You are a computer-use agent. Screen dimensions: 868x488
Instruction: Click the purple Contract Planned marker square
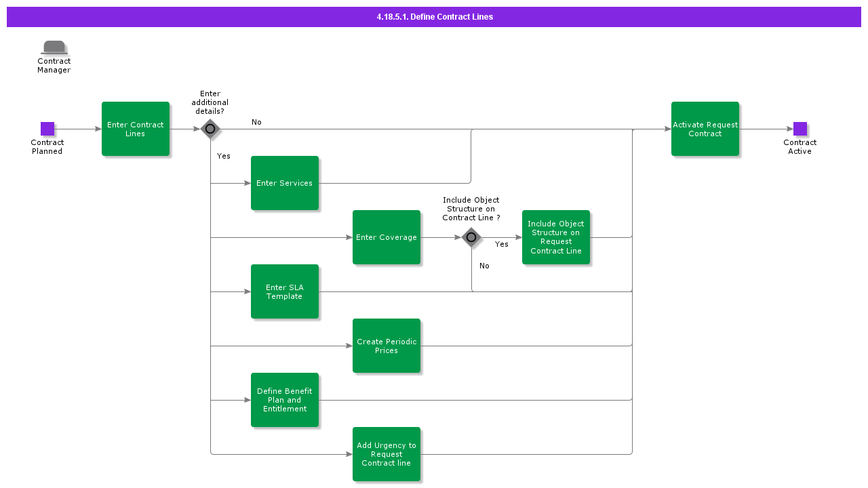[x=47, y=128]
